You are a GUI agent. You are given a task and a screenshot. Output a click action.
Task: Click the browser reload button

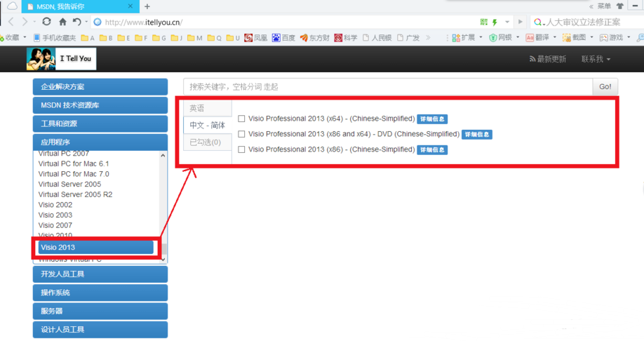(47, 22)
